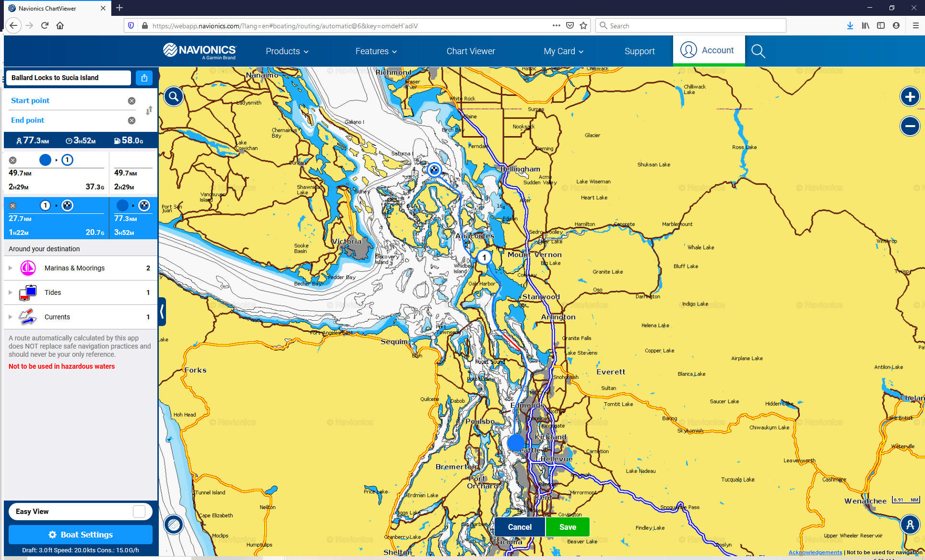Click the share route icon
This screenshot has height=560, width=925.
click(x=144, y=78)
